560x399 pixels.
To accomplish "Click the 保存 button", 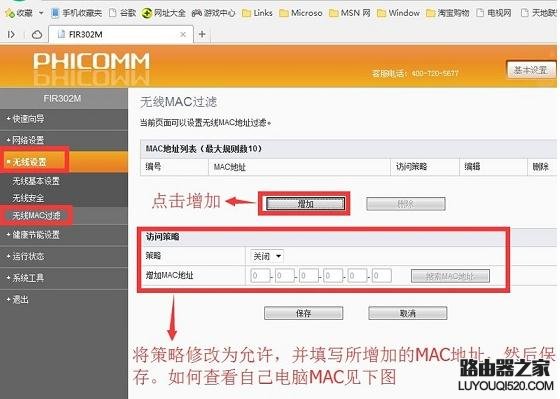I will pos(304,313).
